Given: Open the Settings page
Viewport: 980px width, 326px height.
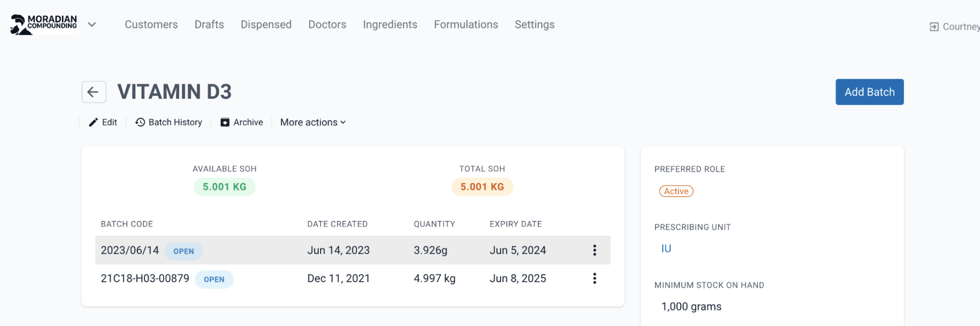Looking at the screenshot, I should point(534,25).
